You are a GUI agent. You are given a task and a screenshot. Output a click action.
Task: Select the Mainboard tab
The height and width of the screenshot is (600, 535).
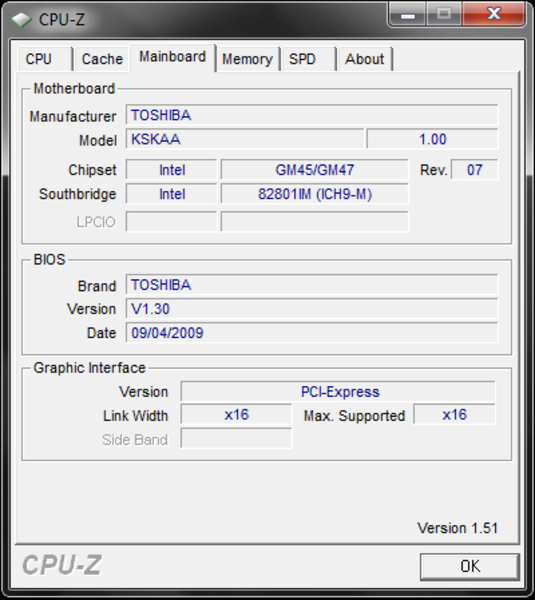[173, 57]
